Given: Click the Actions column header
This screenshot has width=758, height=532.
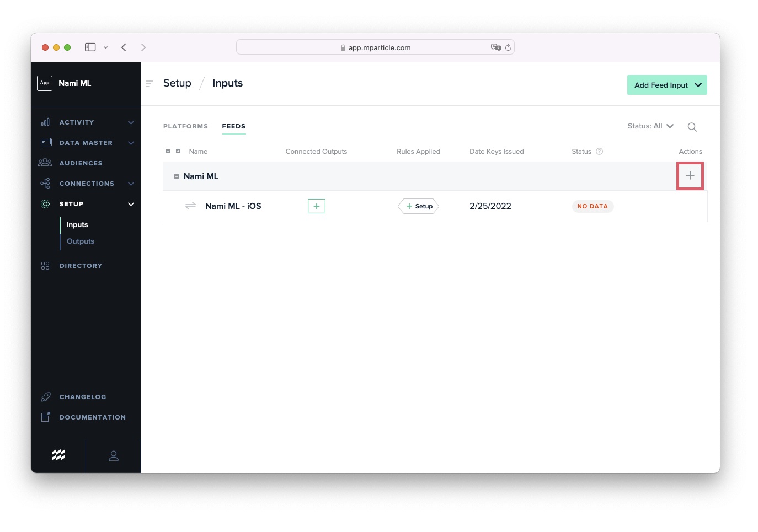Looking at the screenshot, I should click(690, 152).
